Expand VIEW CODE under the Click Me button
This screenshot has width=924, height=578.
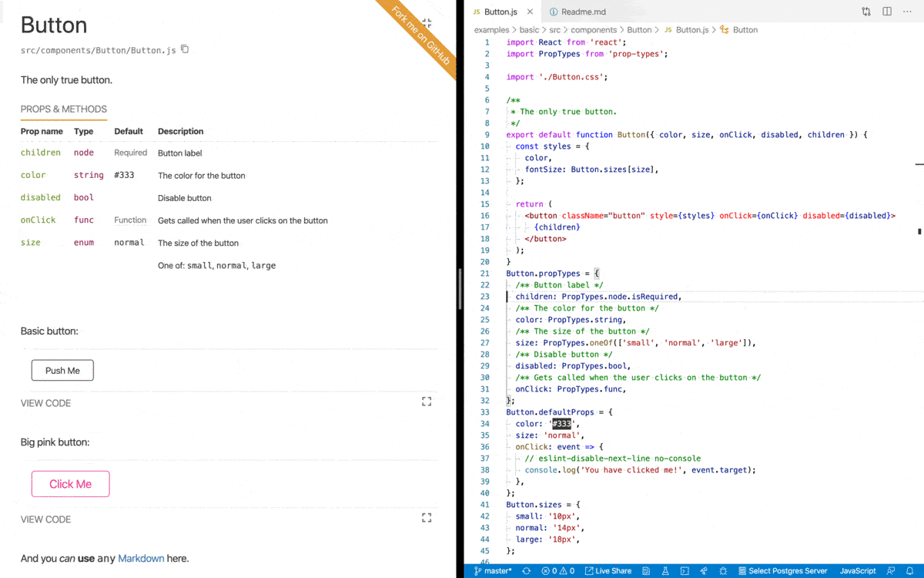(45, 519)
